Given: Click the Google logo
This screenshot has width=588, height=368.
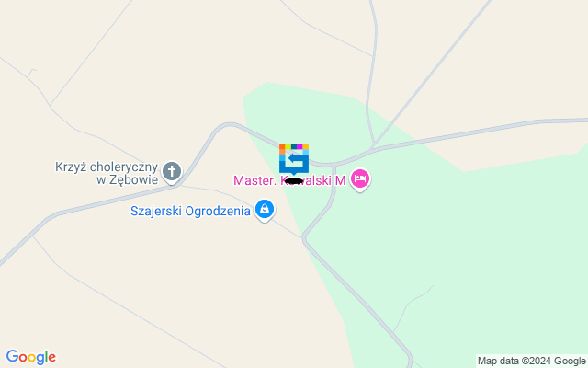Looking at the screenshot, I should 30,357.
